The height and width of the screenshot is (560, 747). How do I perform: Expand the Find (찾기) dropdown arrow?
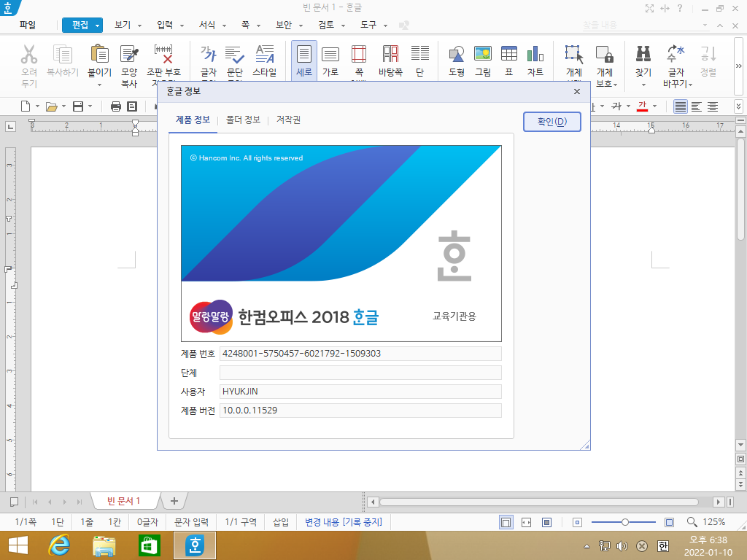click(x=643, y=85)
